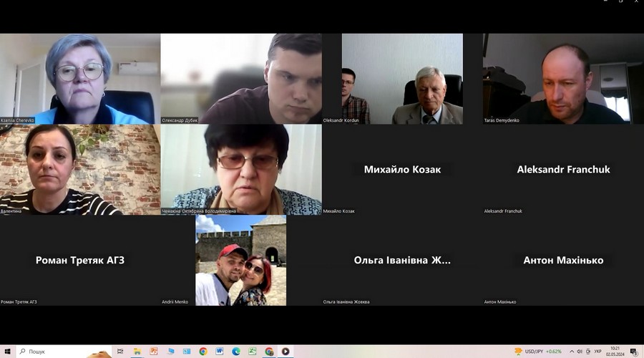
Task: Select Ksenia Cherevko's video tile
Action: pyautogui.click(x=80, y=79)
